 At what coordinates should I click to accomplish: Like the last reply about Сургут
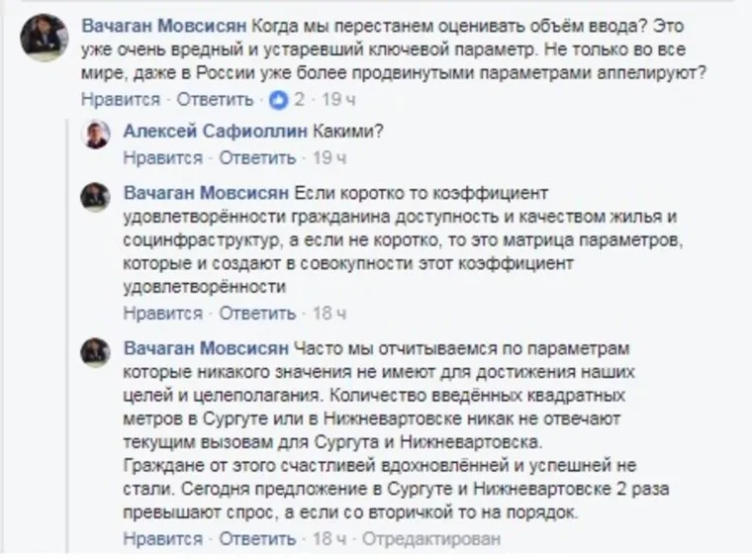click(163, 539)
